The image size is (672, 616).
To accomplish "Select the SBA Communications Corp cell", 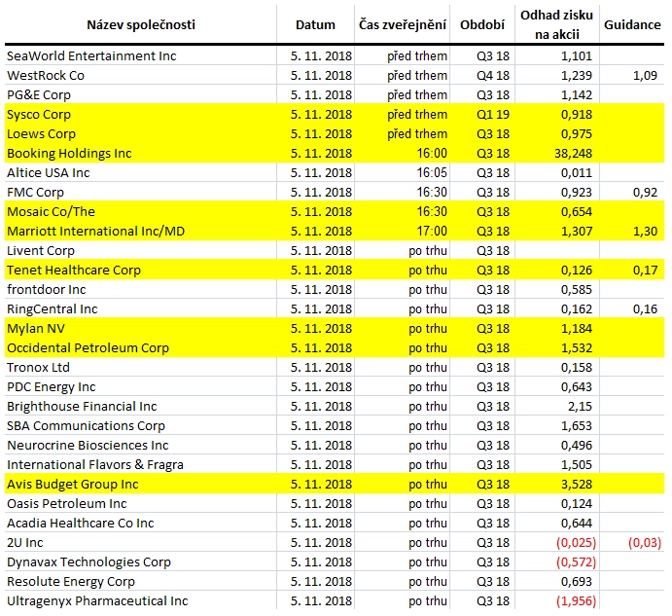I will tap(141, 426).
